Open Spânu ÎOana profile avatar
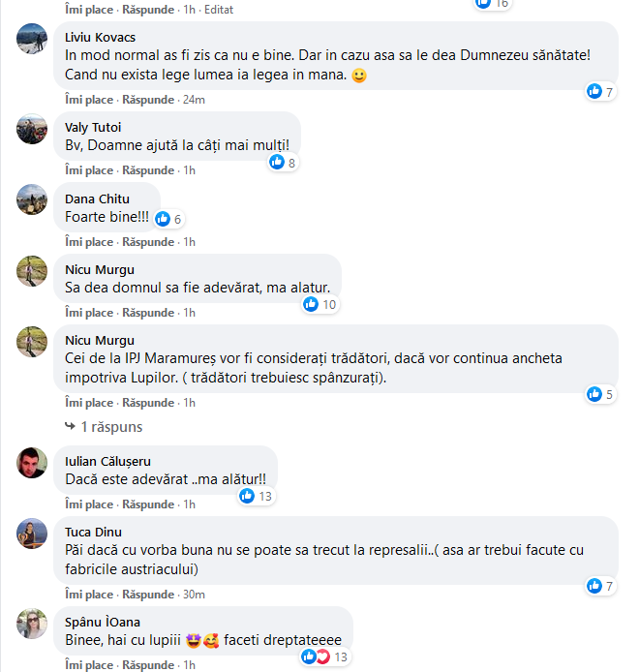This screenshot has height=672, width=639. (32, 623)
